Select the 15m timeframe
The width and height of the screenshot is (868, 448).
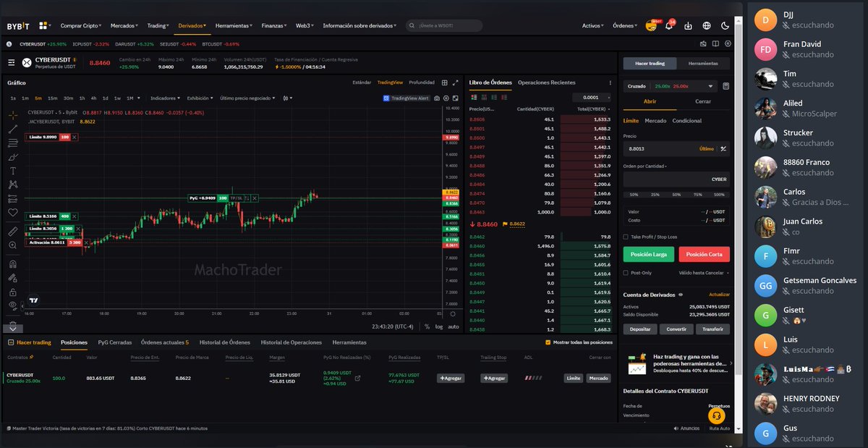point(53,98)
